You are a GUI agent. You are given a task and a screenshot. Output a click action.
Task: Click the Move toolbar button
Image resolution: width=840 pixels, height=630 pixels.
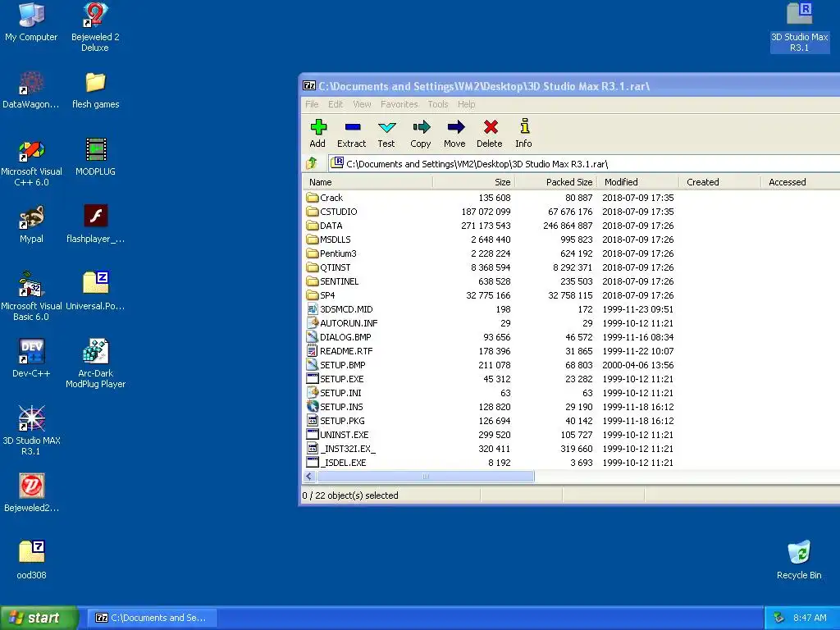pos(454,134)
